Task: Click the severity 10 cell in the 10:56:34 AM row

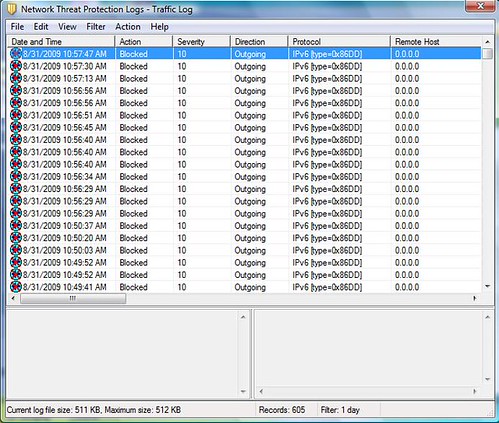Action: click(182, 177)
